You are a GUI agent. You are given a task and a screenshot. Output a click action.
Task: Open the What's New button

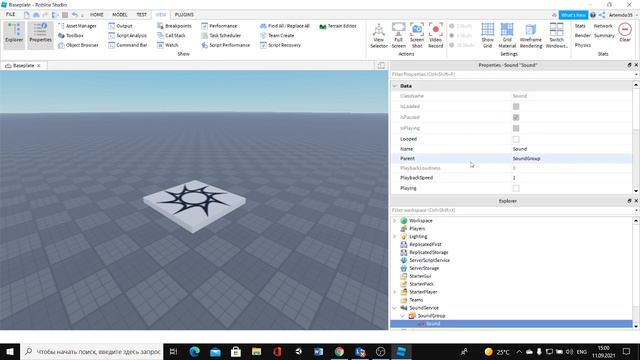(x=573, y=15)
